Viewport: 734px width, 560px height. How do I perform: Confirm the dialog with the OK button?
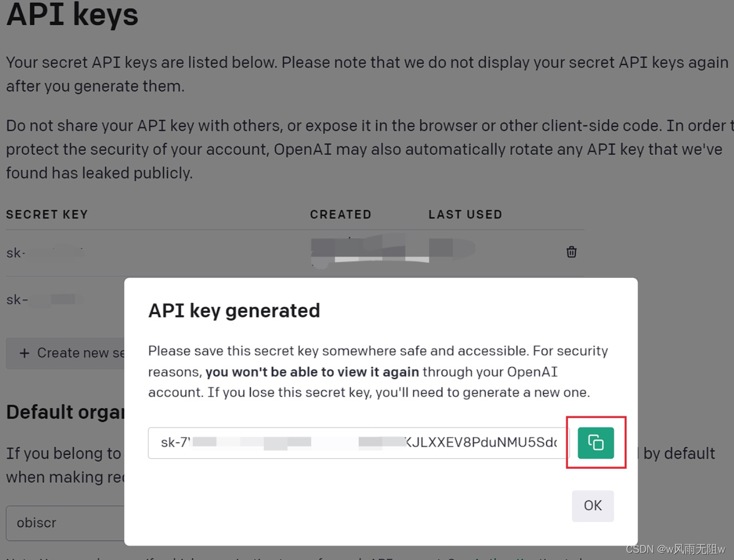pyautogui.click(x=593, y=505)
